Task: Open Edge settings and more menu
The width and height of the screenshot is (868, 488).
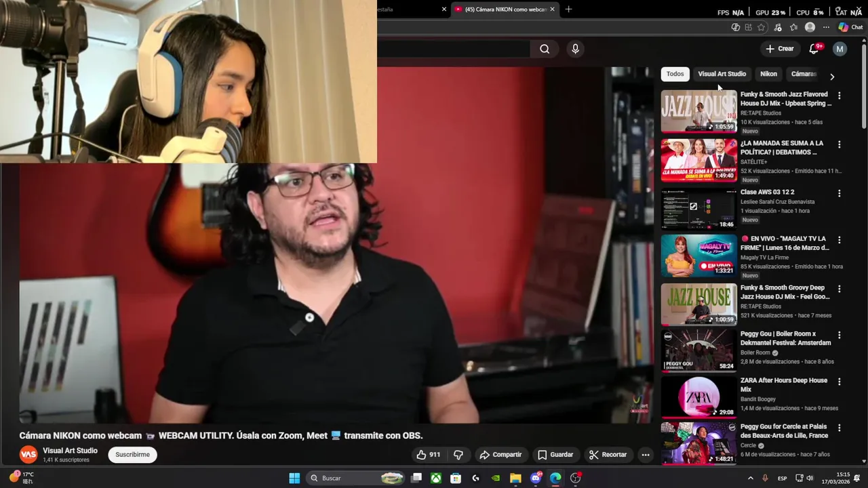Action: coord(826,28)
